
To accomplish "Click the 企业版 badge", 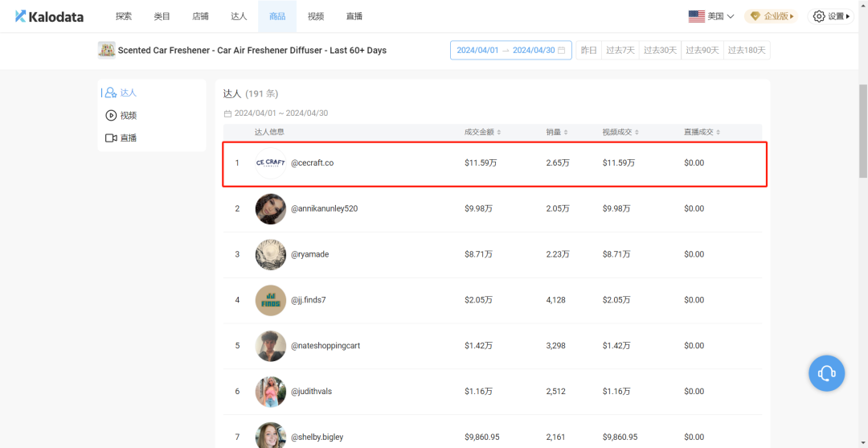I will [x=771, y=17].
